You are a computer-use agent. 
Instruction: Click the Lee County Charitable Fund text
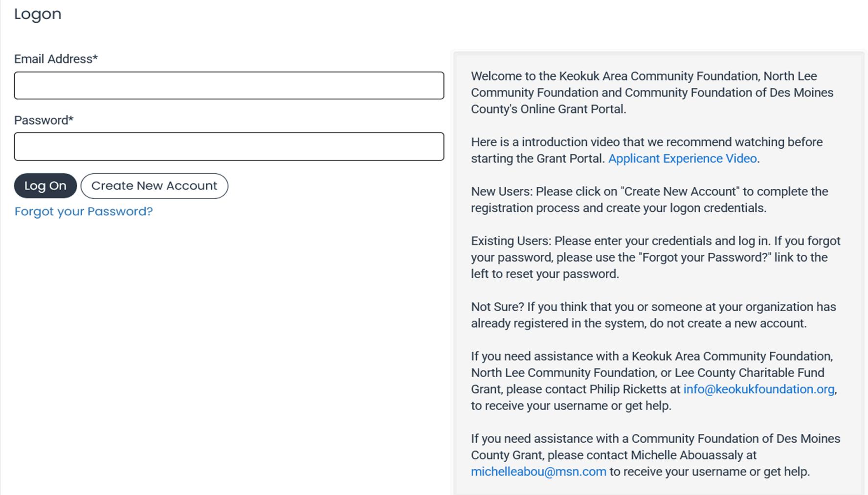749,373
